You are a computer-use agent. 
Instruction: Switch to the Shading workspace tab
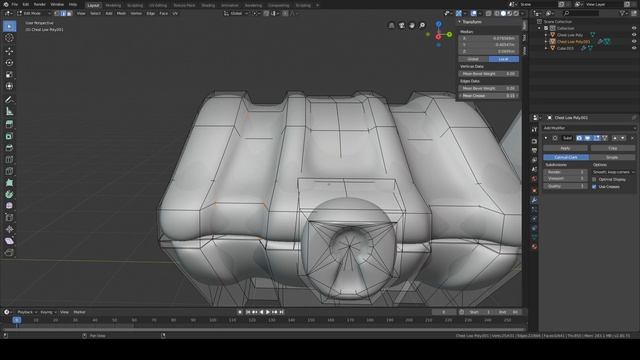tap(208, 5)
